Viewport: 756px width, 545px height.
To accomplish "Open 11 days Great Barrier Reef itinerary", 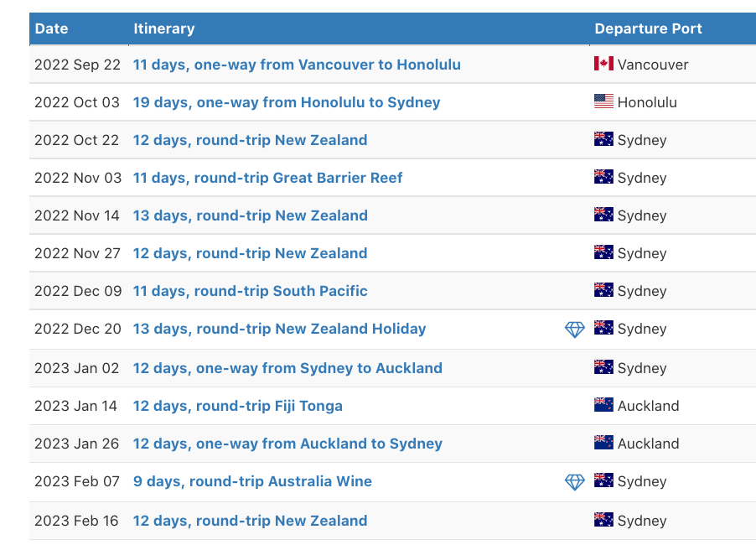I will 267,178.
